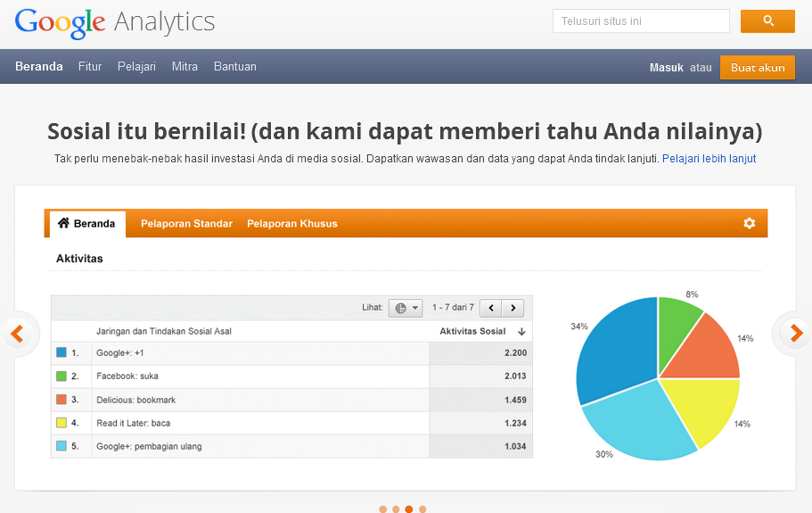This screenshot has height=513, width=812.
Task: Click Jaringan dan Tindakan Sosial Asal header
Action: click(164, 332)
